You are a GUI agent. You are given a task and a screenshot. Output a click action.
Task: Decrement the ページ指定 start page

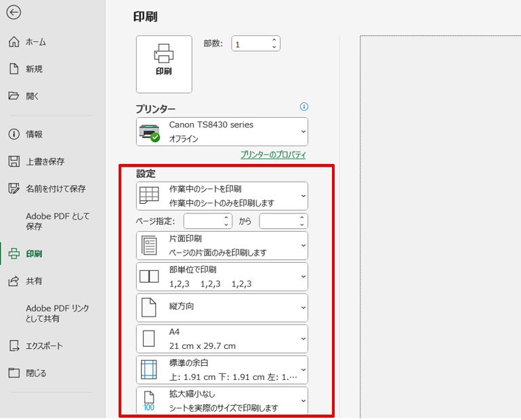226,225
